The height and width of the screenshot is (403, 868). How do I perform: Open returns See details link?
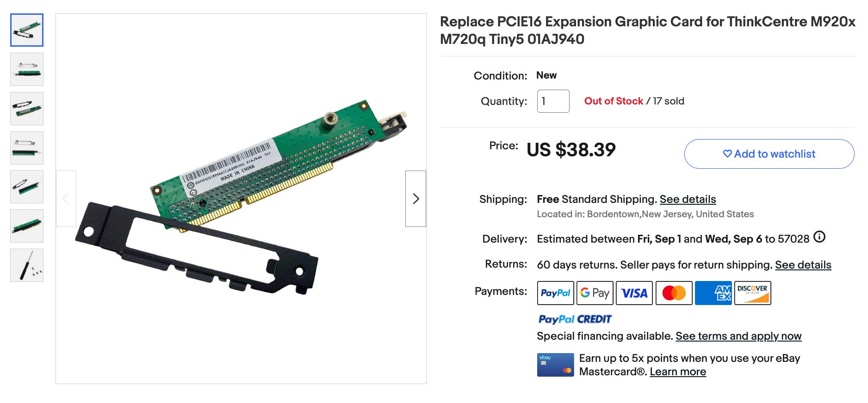[803, 265]
